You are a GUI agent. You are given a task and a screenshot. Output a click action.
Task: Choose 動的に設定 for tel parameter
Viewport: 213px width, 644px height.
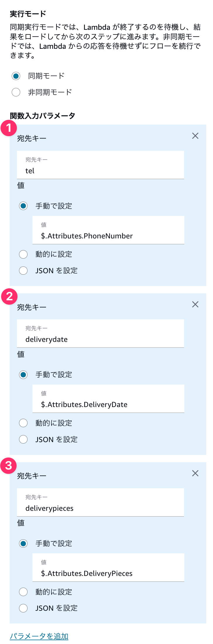(23, 254)
